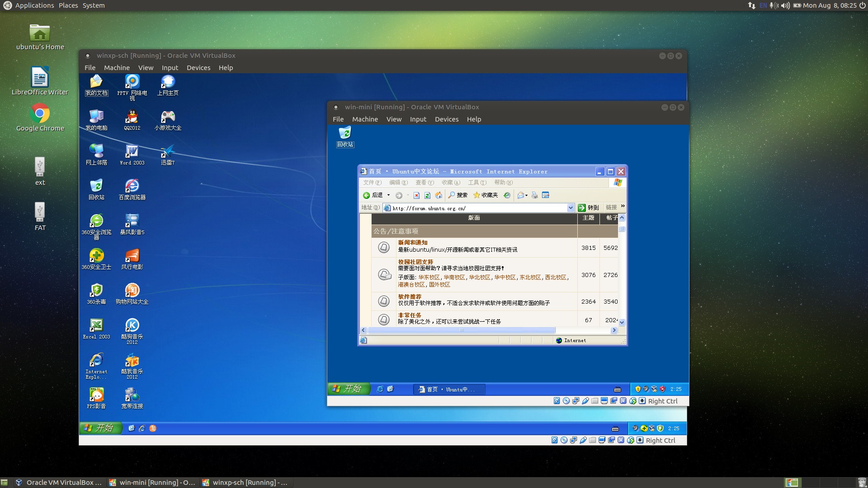
Task: Launch Internet Explorer desktop shortcut in winxp-sch
Action: [x=96, y=366]
